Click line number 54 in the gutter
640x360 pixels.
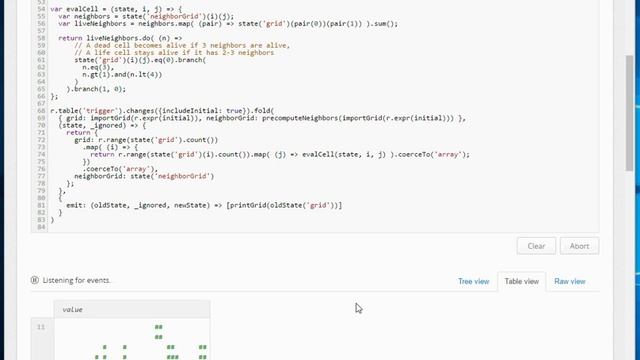(x=41, y=9)
